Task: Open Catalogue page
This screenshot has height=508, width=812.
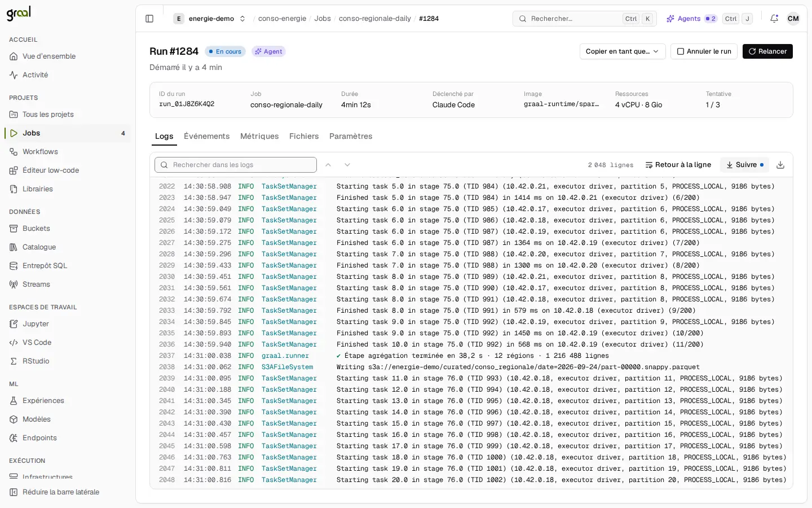Action: tap(68, 247)
